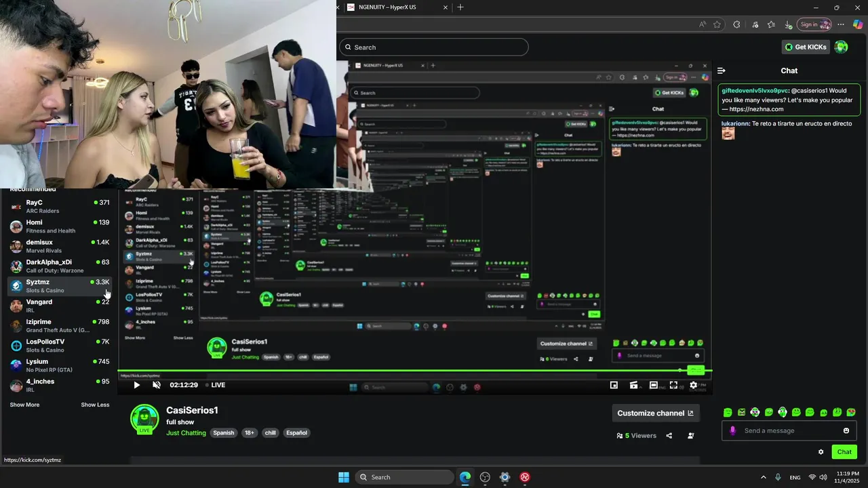Enter fullscreen video mode
This screenshot has height=488, width=868.
673,385
